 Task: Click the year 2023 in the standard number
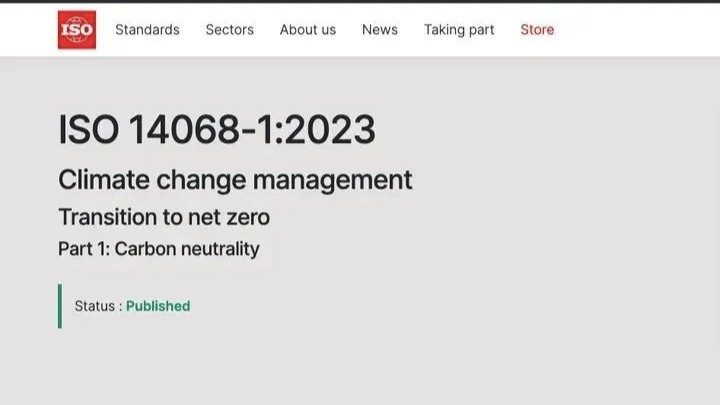pyautogui.click(x=332, y=130)
